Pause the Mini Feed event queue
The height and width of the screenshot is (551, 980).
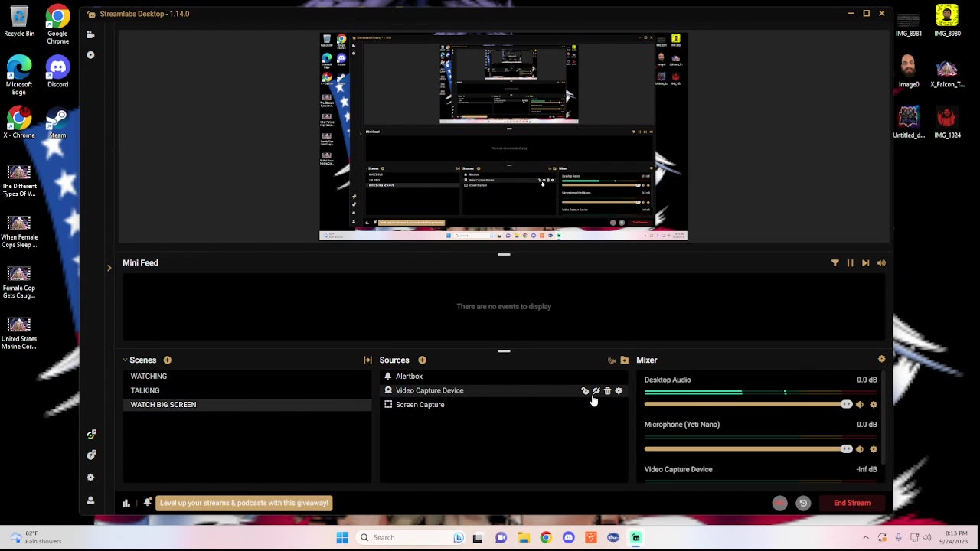click(x=850, y=263)
